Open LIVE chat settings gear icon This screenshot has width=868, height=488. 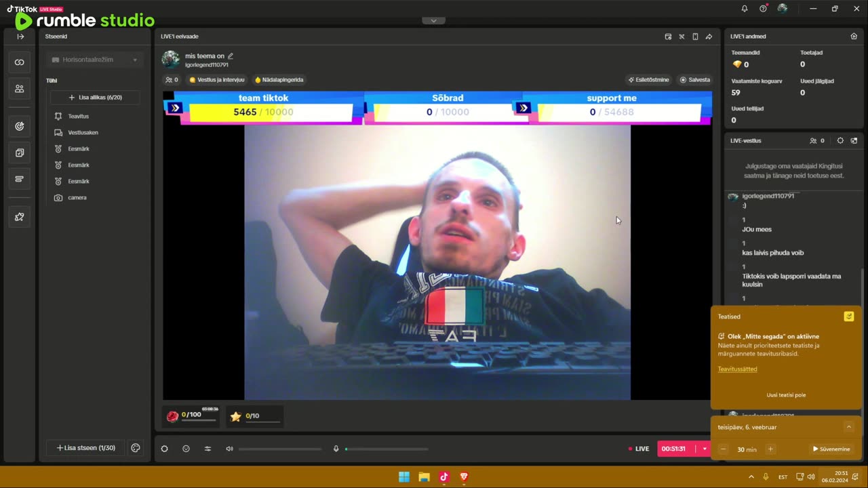point(840,141)
